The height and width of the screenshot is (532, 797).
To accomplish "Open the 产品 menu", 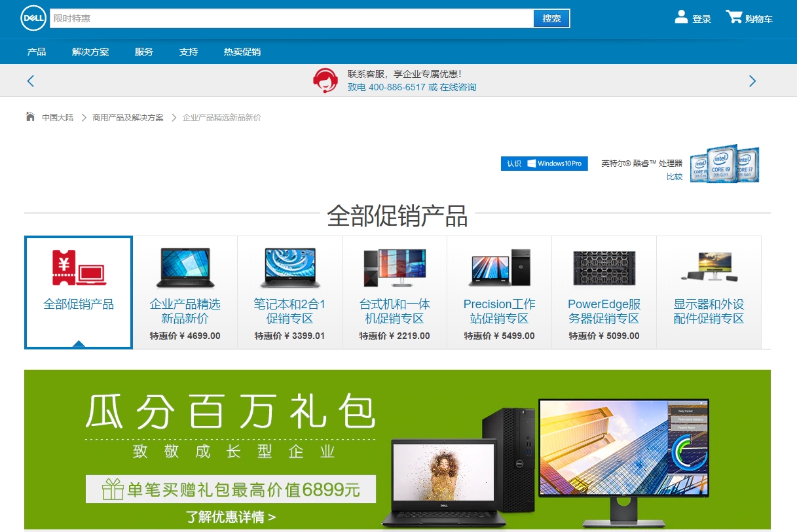I will point(37,51).
